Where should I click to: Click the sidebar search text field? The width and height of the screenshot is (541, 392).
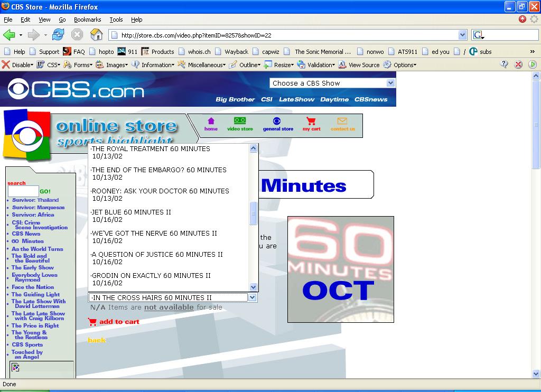tap(23, 191)
